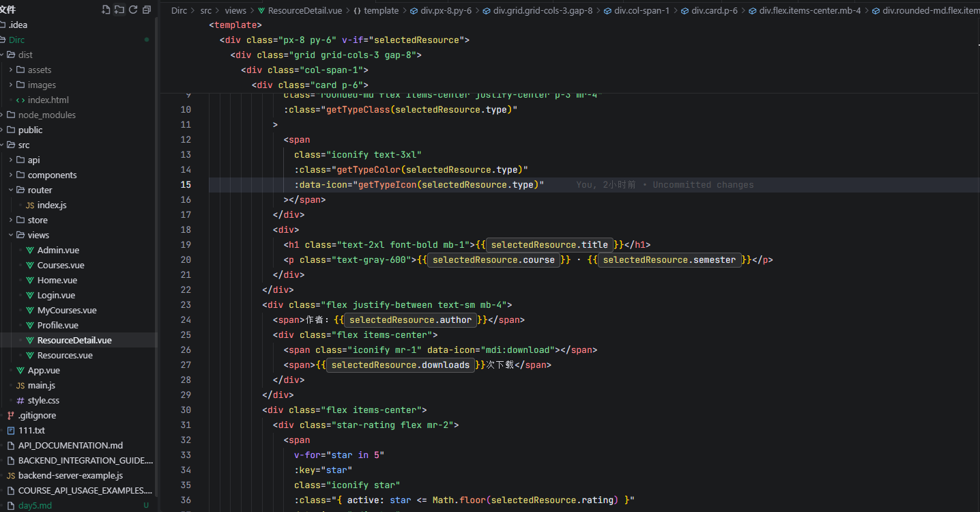Click the braces icon before breadcrumb template
The image size is (980, 512).
point(358,11)
